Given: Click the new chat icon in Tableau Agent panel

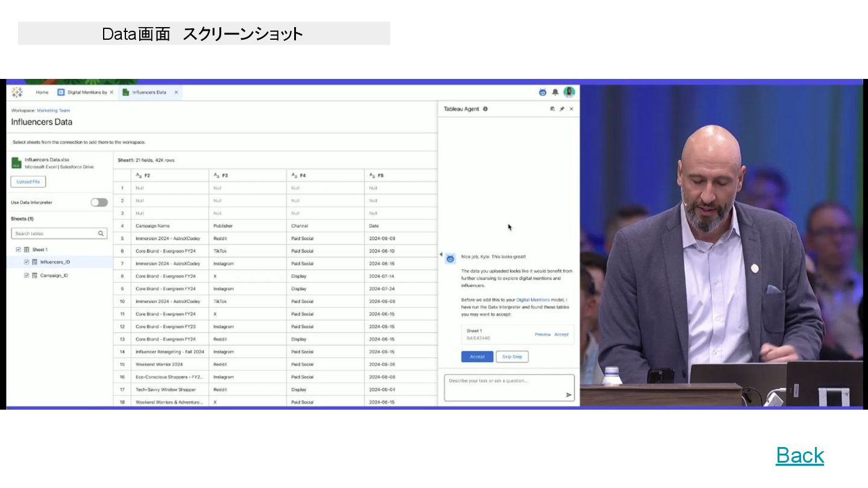Looking at the screenshot, I should pos(552,109).
